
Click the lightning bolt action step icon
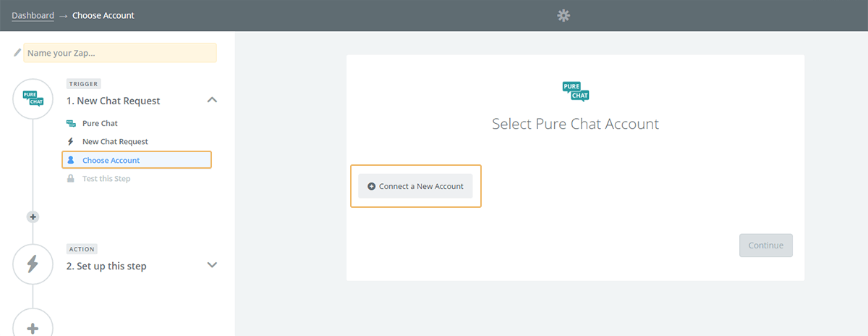click(x=33, y=264)
